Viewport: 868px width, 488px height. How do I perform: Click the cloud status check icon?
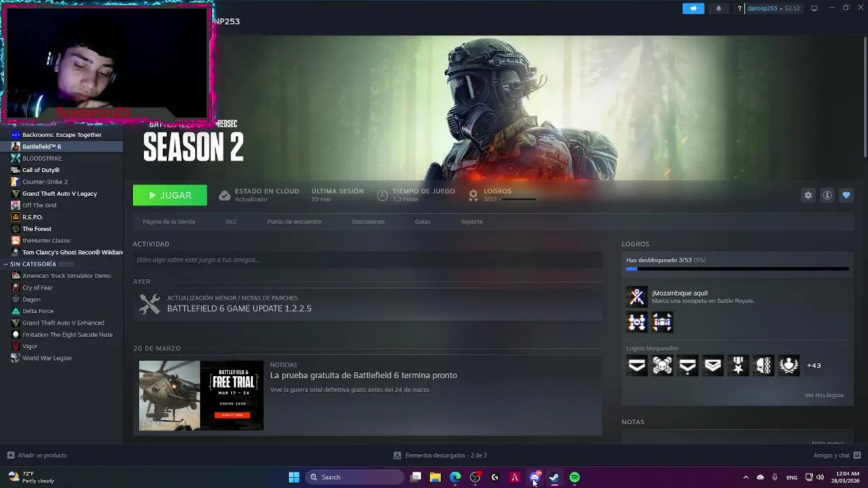(x=224, y=195)
